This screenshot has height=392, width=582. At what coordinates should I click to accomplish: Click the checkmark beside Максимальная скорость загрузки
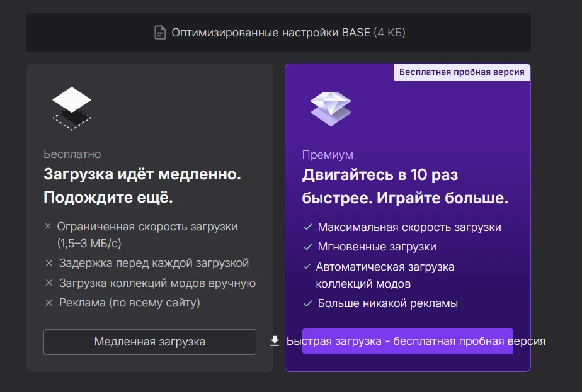coord(308,227)
